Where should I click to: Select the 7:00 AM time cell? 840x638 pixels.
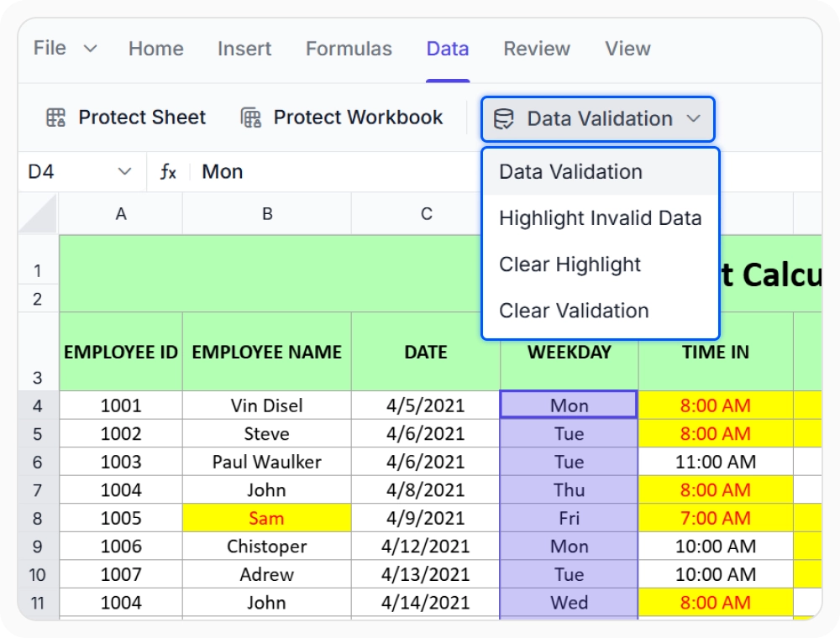[716, 518]
